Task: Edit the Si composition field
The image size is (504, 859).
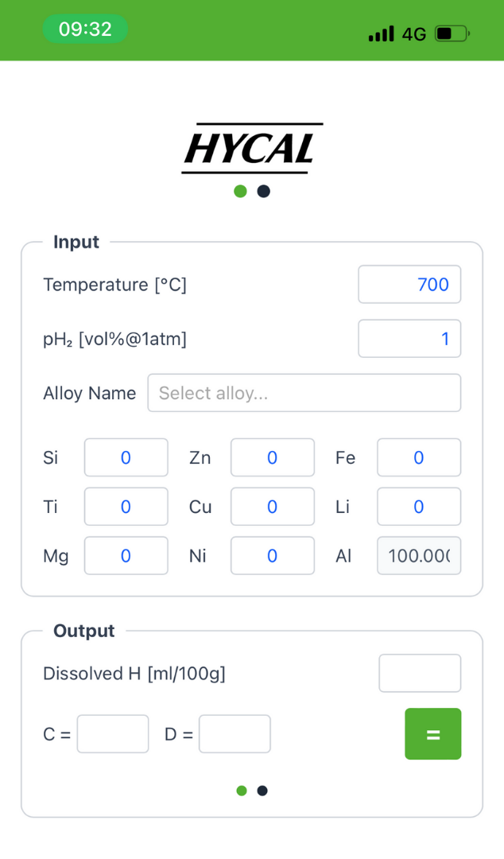Action: pyautogui.click(x=126, y=457)
